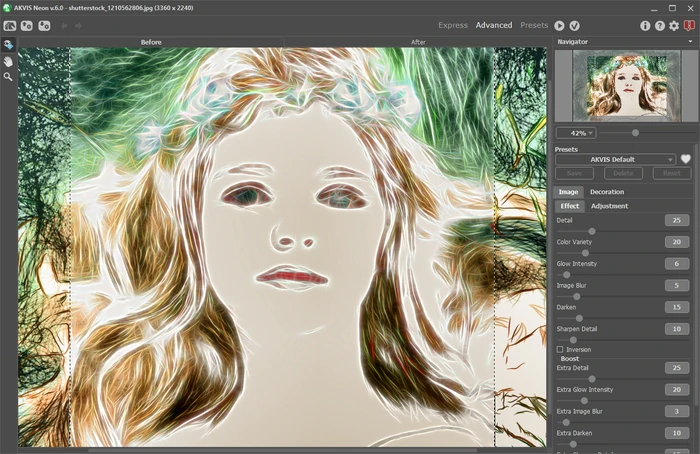
Task: Apply the result with the checkmark icon
Action: (x=575, y=26)
